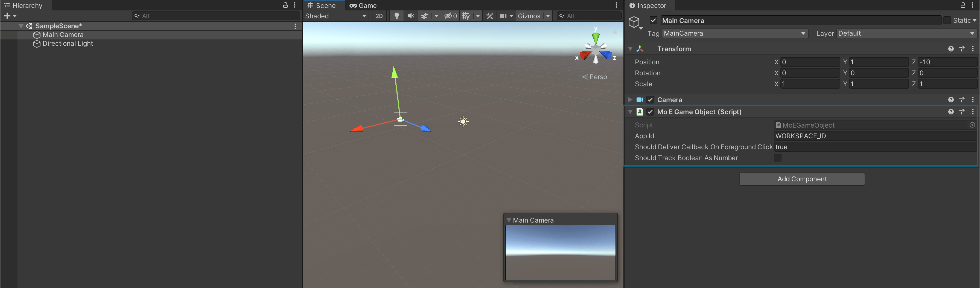The image size is (980, 288).
Task: Toggle the scene grid icon
Action: coord(466,16)
